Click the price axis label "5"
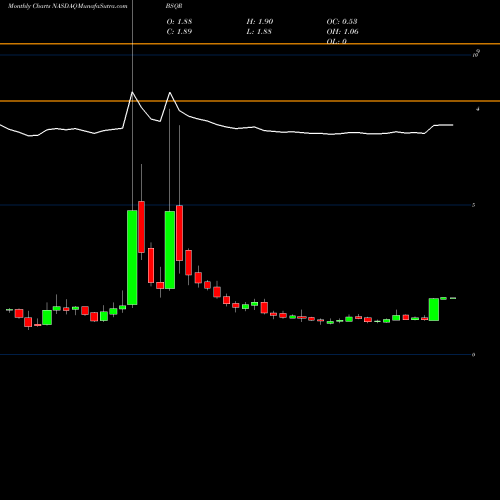 coord(473,205)
